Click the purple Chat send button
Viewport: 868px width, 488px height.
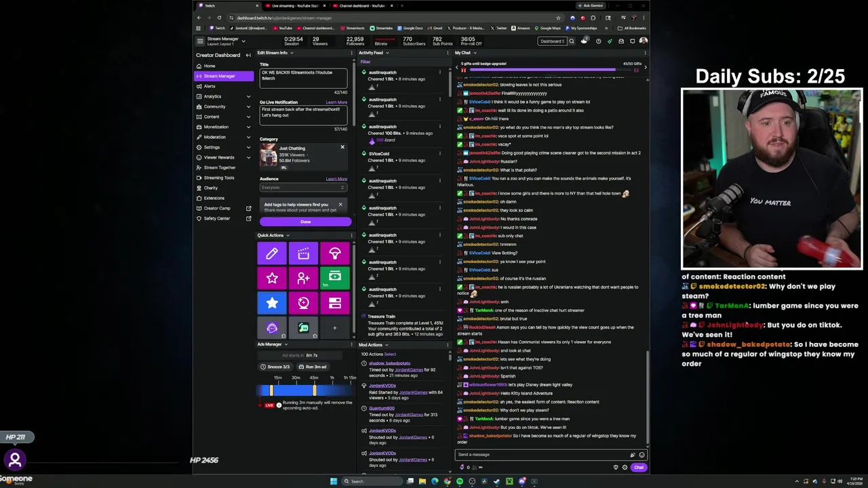click(639, 467)
